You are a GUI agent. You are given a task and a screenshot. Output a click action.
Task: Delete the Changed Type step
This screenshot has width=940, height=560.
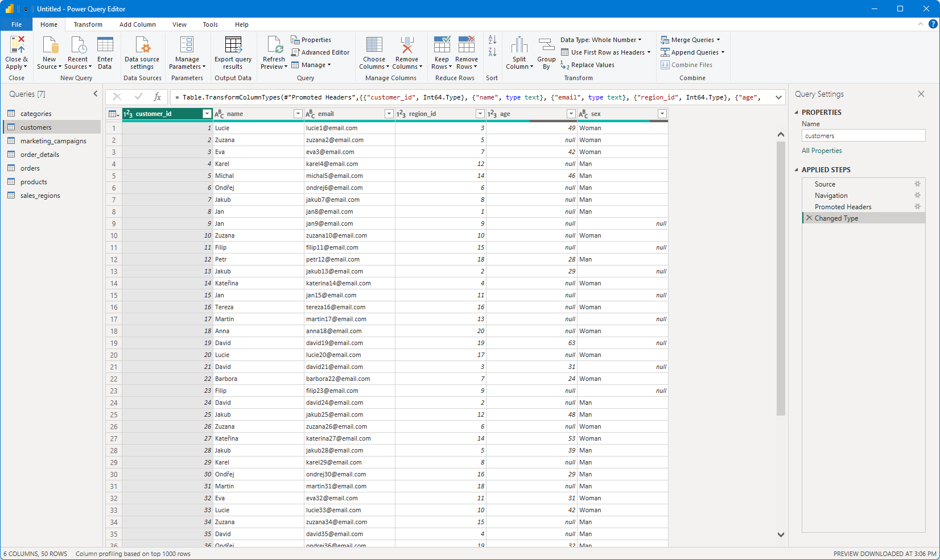(809, 218)
